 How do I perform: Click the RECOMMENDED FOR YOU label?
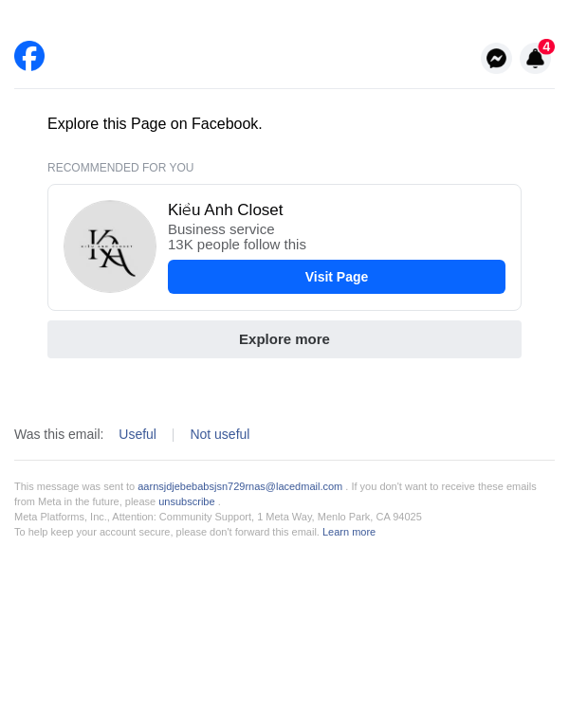(120, 168)
